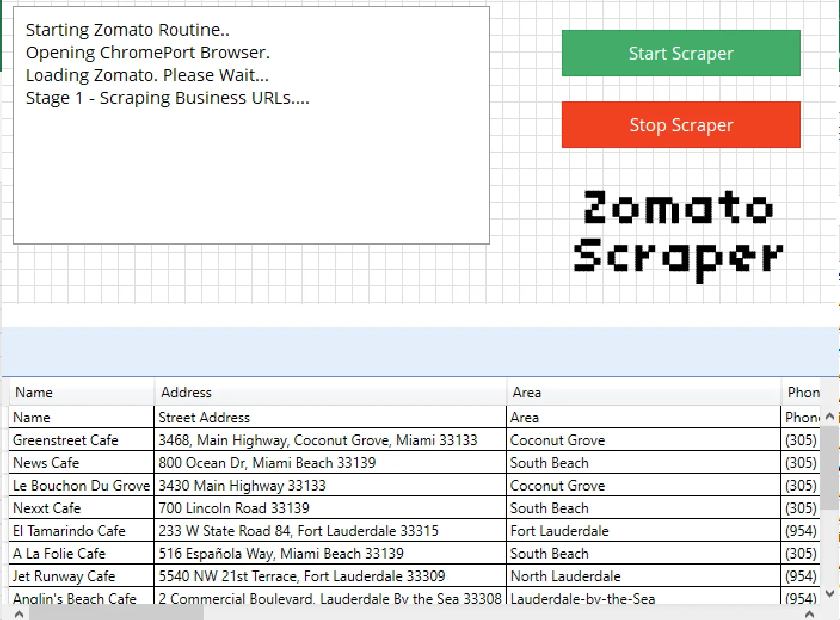840x620 pixels.
Task: Click the 'Stage 1 - Scraping Business URLs' log line
Action: tap(168, 98)
